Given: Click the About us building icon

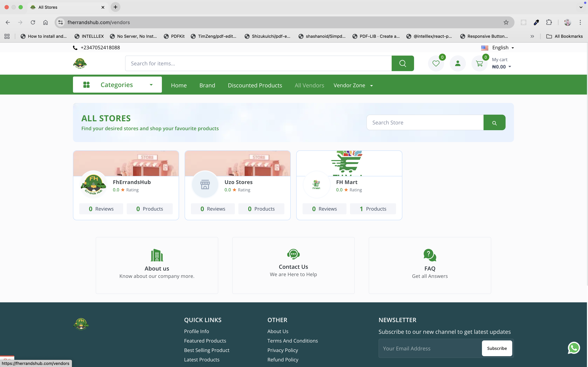Looking at the screenshot, I should [x=157, y=255].
